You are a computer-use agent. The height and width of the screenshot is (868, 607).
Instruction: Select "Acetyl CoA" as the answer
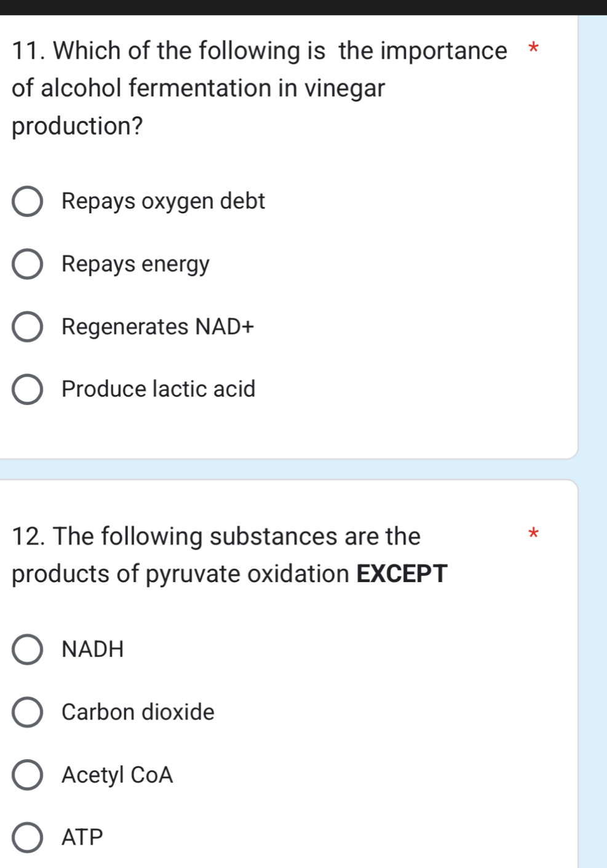tap(117, 775)
